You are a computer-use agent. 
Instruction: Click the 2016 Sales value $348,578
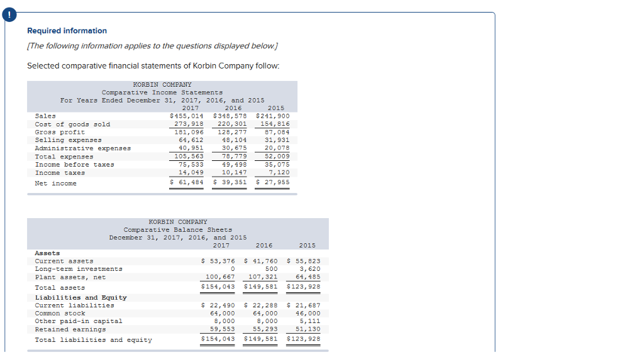point(230,116)
